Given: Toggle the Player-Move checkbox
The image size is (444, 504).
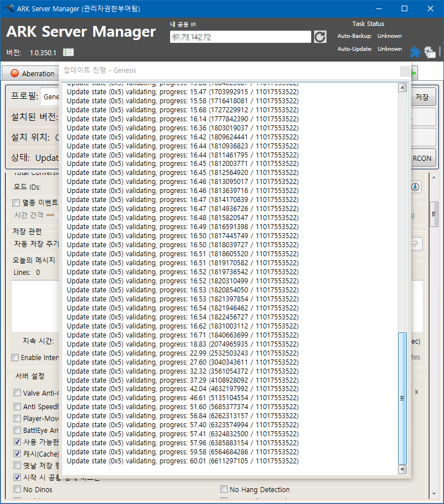Looking at the screenshot, I should click(x=18, y=419).
